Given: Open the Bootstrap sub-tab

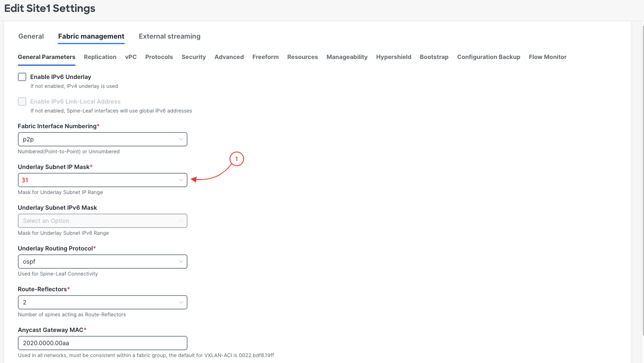Looking at the screenshot, I should 434,57.
